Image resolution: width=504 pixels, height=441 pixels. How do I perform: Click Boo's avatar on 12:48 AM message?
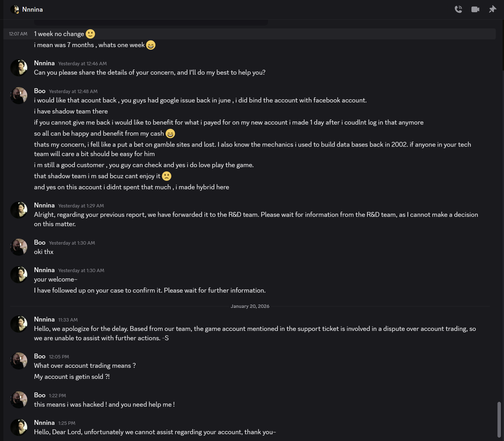click(19, 96)
